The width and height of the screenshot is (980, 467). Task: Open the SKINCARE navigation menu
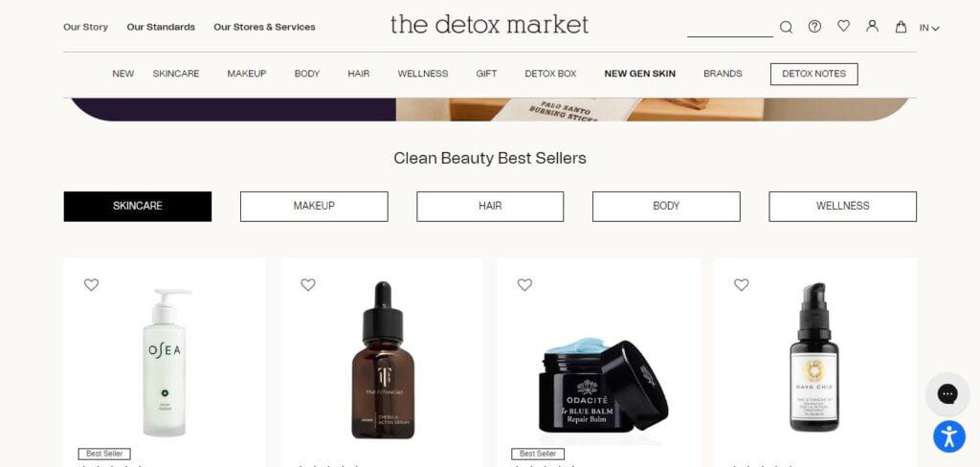[176, 74]
